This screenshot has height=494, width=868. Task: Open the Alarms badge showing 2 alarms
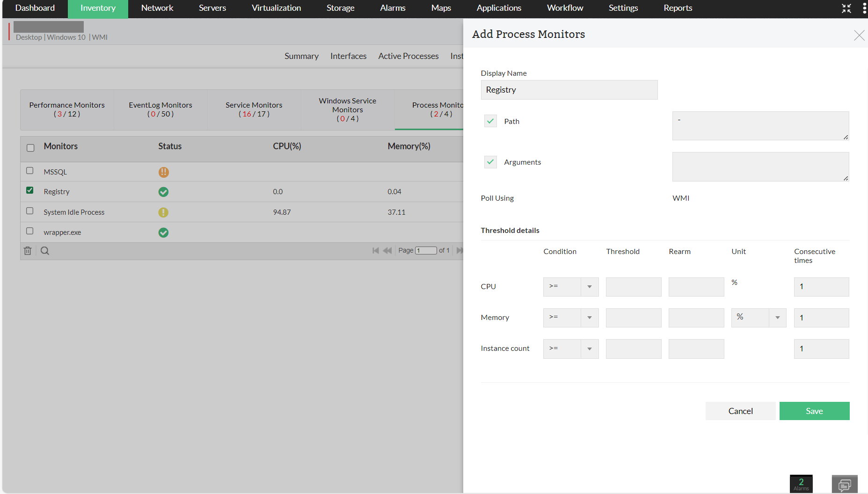(801, 484)
